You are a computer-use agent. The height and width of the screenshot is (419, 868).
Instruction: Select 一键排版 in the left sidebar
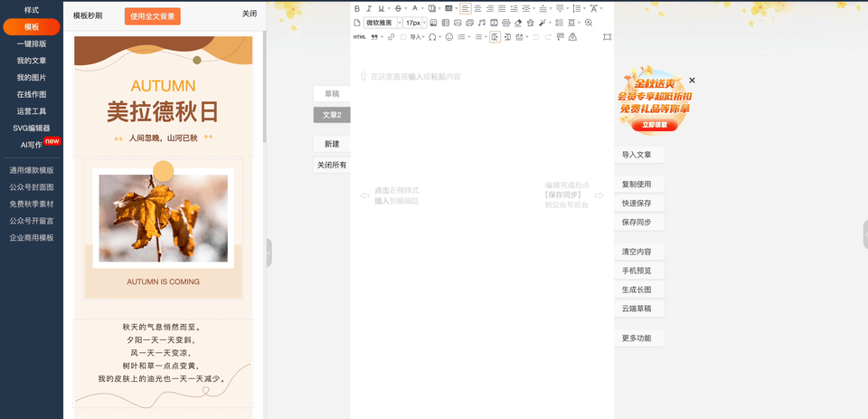point(32,43)
